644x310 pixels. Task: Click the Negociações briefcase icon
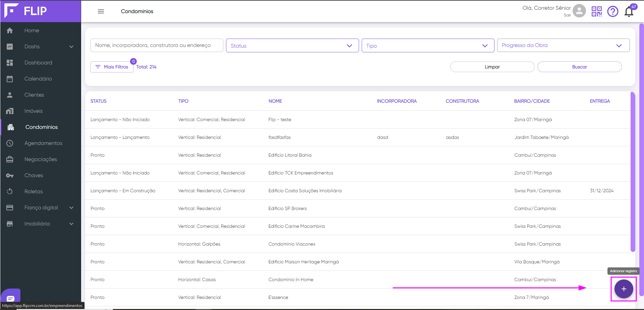[10, 159]
